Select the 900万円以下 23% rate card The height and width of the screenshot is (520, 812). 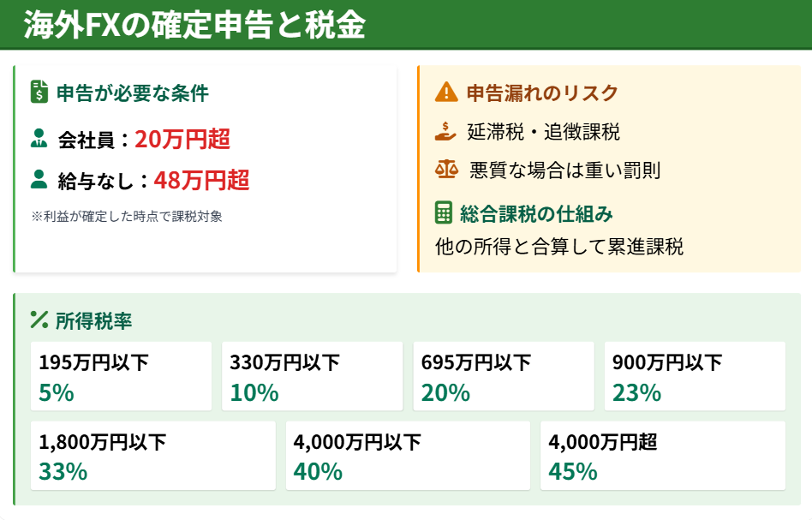pyautogui.click(x=695, y=376)
